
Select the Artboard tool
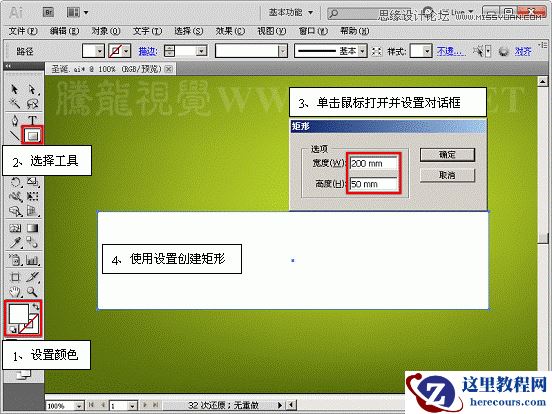pos(15,277)
